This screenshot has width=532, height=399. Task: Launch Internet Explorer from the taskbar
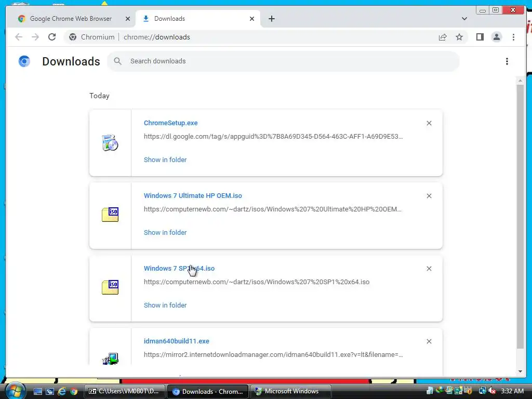tap(62, 391)
